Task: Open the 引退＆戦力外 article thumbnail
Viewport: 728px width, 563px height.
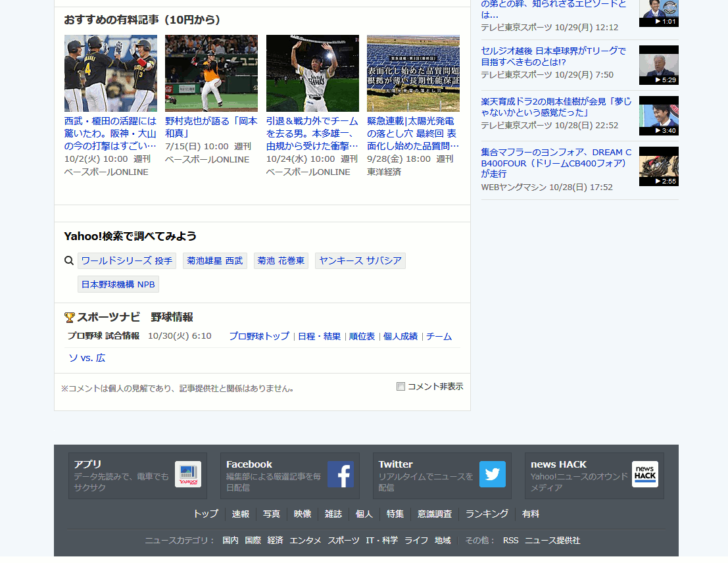Action: click(312, 74)
